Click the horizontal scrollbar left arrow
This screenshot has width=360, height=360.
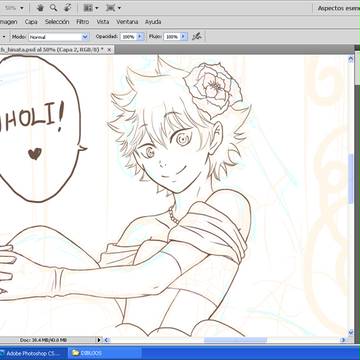point(106,340)
